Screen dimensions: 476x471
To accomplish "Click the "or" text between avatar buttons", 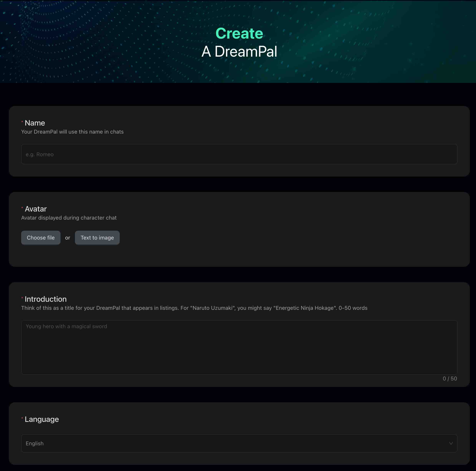I will pyautogui.click(x=67, y=238).
